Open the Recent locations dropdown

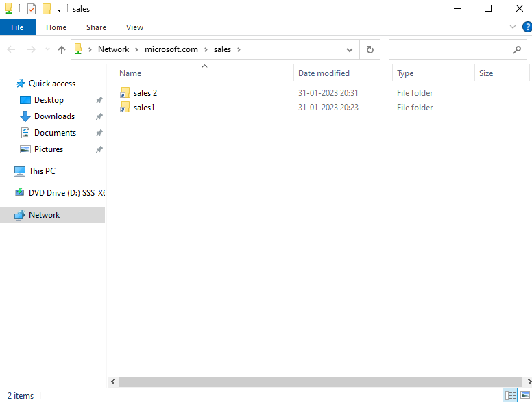point(47,49)
